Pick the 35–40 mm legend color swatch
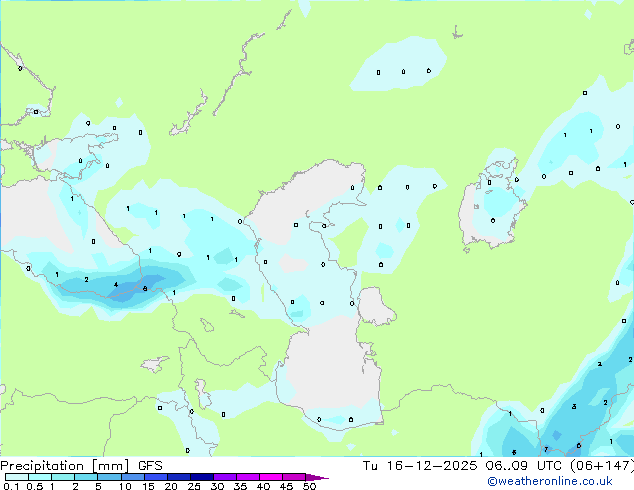Viewport: 634px width, 490px height. click(x=248, y=477)
